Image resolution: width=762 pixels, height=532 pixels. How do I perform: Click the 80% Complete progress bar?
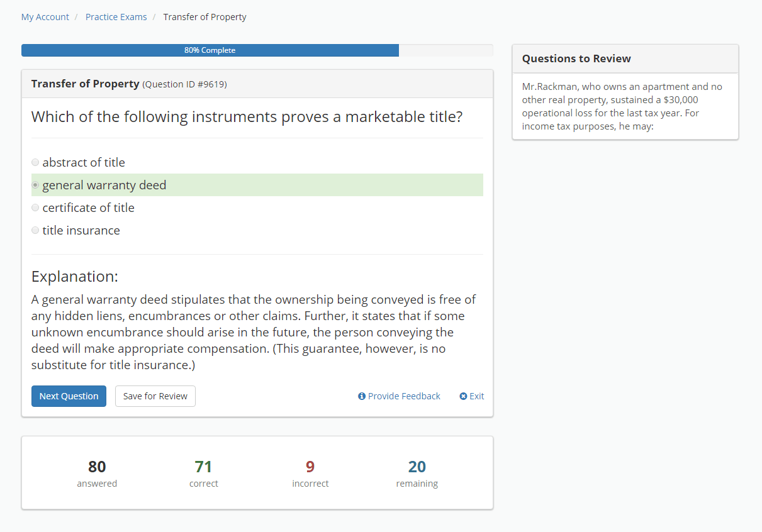(210, 50)
